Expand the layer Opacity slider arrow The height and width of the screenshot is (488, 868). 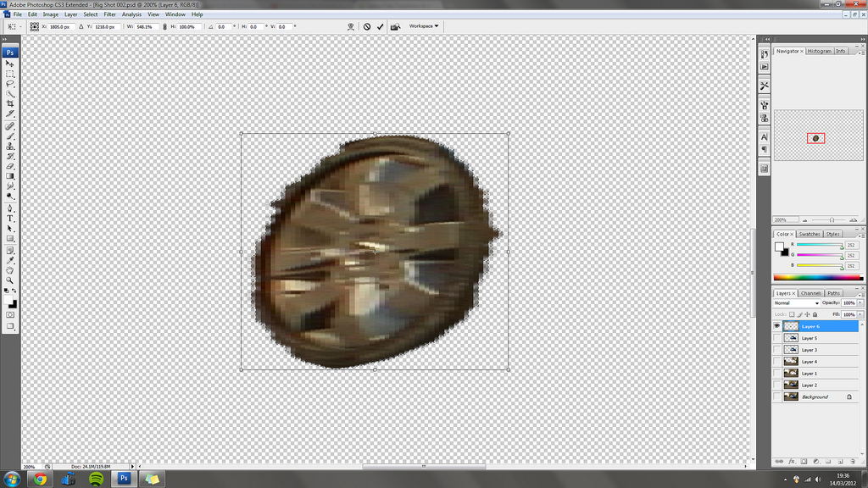860,302
